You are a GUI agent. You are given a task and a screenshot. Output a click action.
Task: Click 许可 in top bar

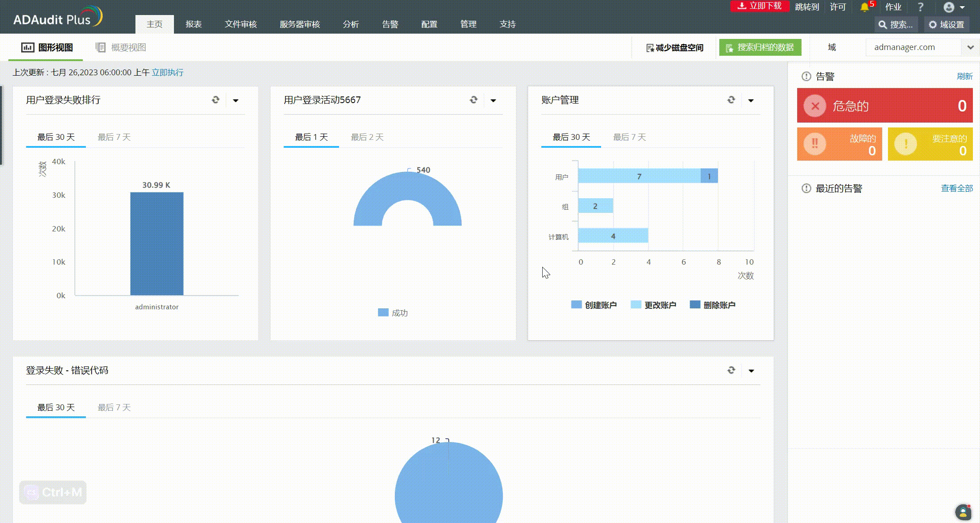tap(838, 7)
